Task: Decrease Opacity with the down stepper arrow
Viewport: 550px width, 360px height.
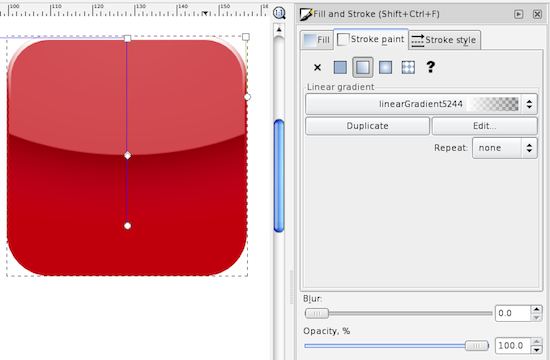Action: tap(536, 350)
